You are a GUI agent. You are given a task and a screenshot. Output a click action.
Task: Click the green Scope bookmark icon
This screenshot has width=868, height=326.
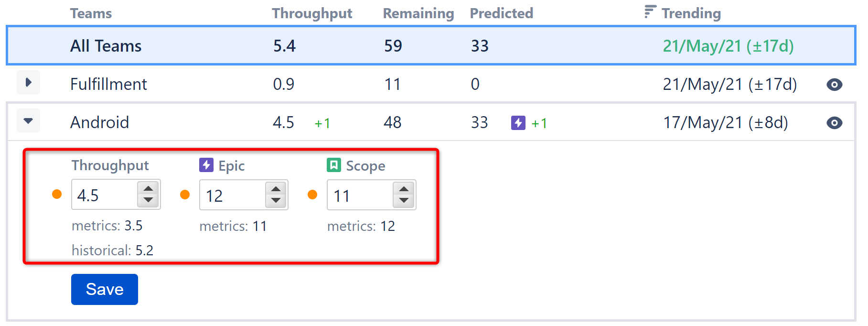click(x=333, y=165)
